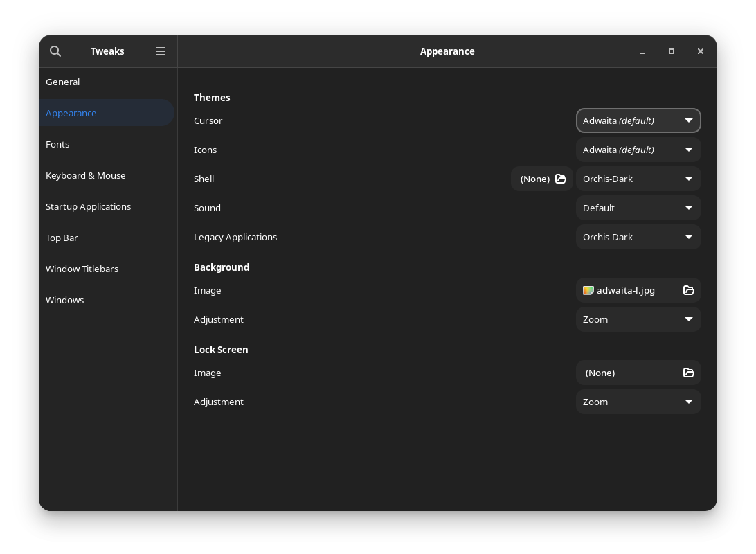The image size is (756, 554).
Task: Click the Legacy Applications label
Action: click(235, 238)
